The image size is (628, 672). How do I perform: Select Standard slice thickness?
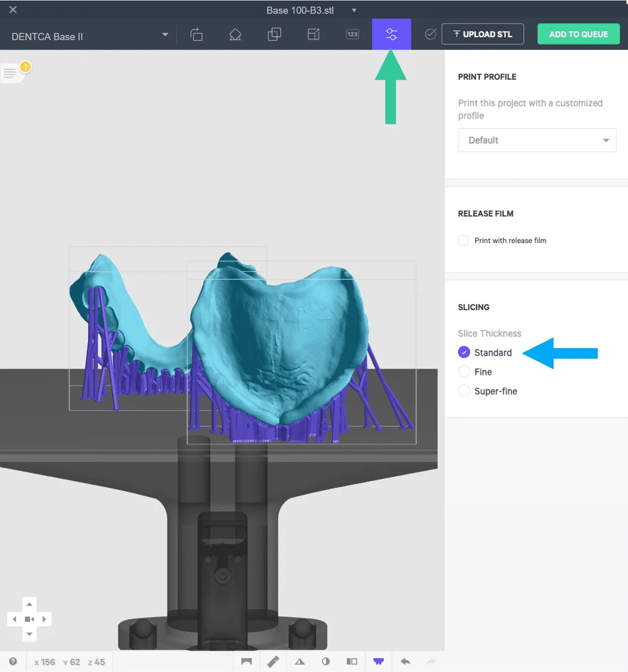[464, 352]
